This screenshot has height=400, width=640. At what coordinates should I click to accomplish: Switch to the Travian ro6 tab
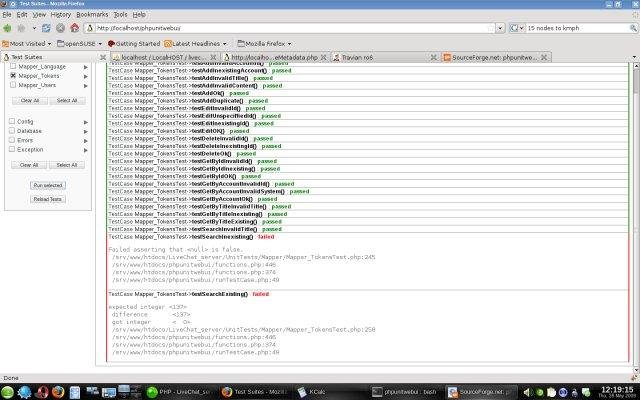click(384, 57)
